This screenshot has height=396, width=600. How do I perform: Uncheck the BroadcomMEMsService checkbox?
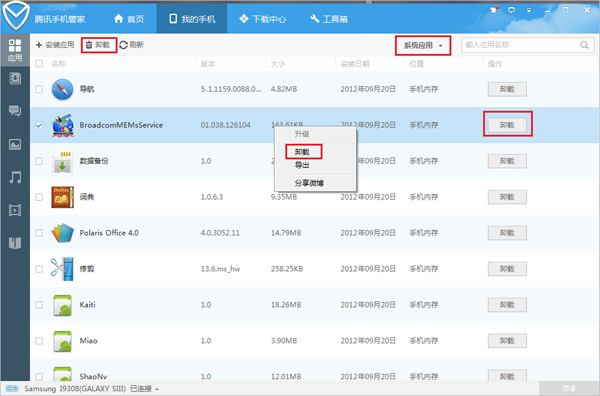39,125
